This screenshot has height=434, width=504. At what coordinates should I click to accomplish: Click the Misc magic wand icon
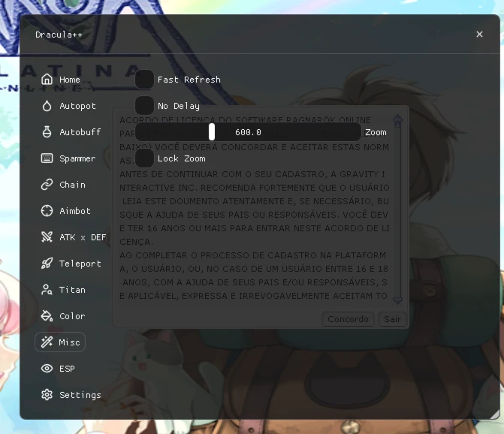pos(47,342)
